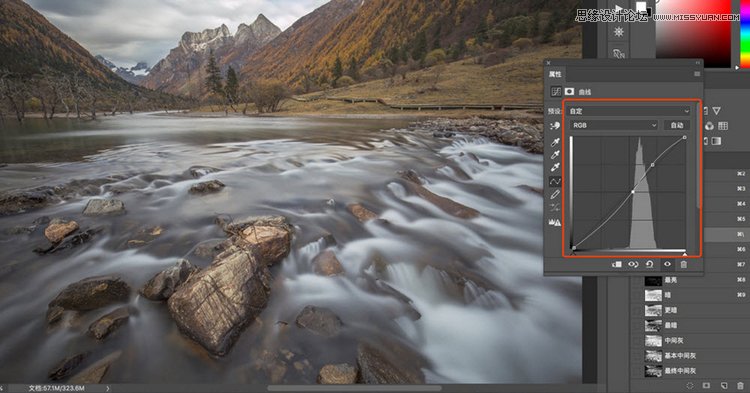Screen dimensions: 750x393
Task: Select the 中间灰 channel row
Action: click(690, 341)
